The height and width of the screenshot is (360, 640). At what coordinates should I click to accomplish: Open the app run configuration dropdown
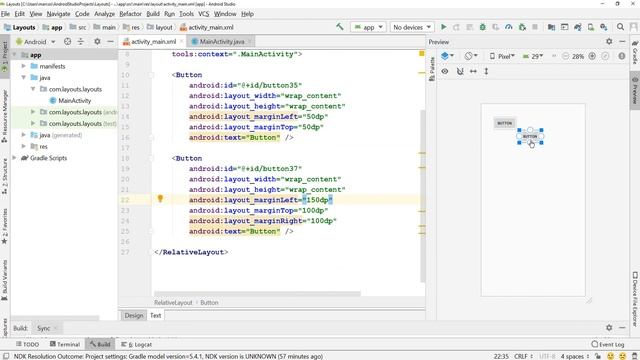pos(368,27)
